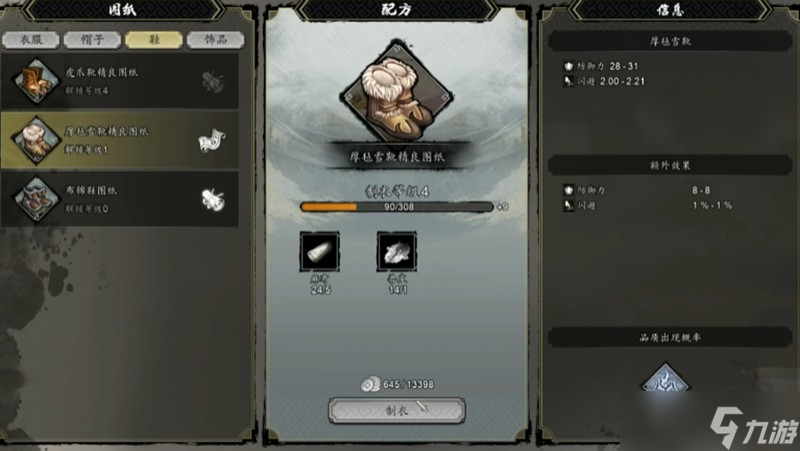Select the 衣服 clothing tab
800x451 pixels.
click(x=31, y=40)
